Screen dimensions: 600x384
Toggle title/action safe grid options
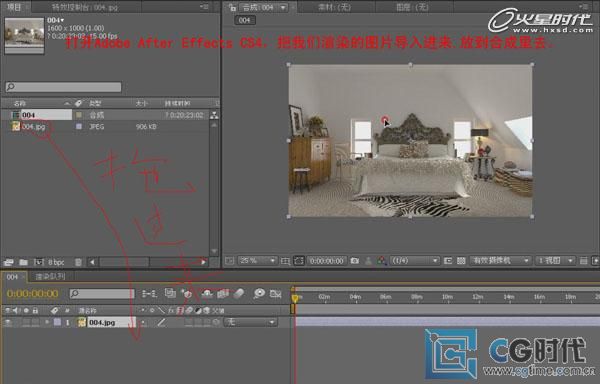[x=285, y=261]
